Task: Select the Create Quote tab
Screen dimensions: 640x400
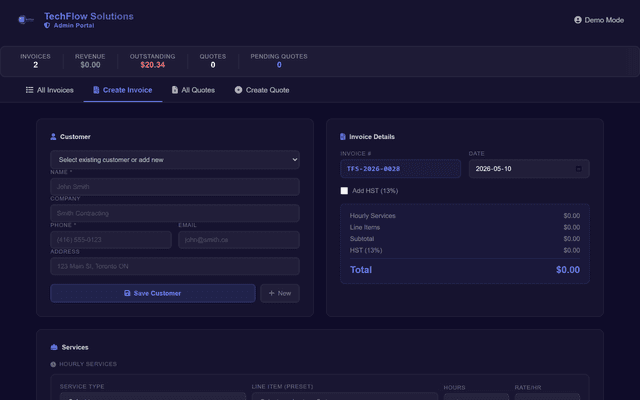Action: point(262,90)
